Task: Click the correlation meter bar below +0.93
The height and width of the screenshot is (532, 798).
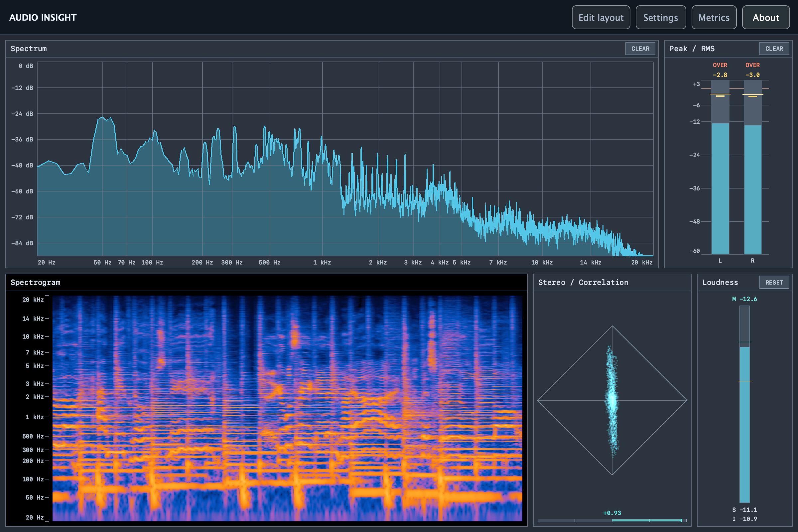Action: point(612,520)
